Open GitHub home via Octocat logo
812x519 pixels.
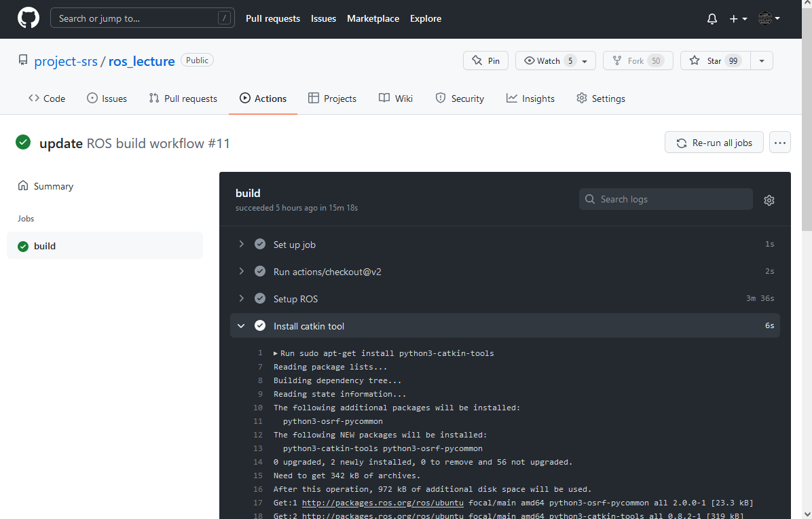[x=28, y=18]
